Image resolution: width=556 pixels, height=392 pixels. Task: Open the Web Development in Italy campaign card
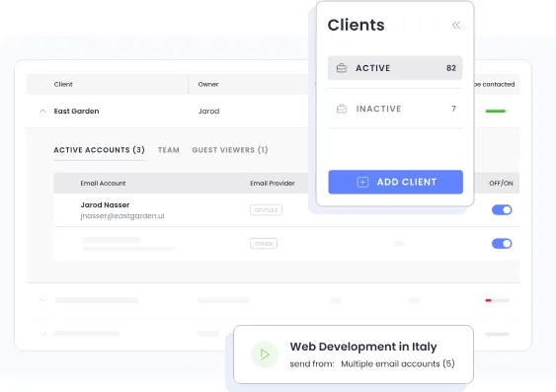pyautogui.click(x=354, y=354)
